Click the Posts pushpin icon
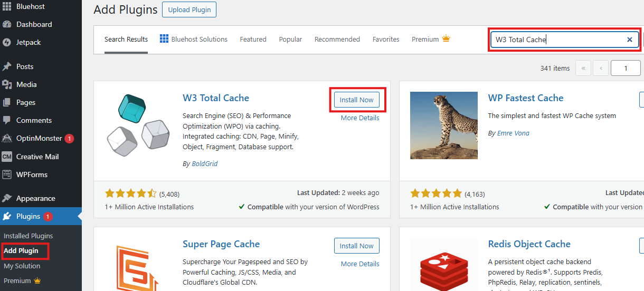This screenshot has width=644, height=291. (x=7, y=66)
